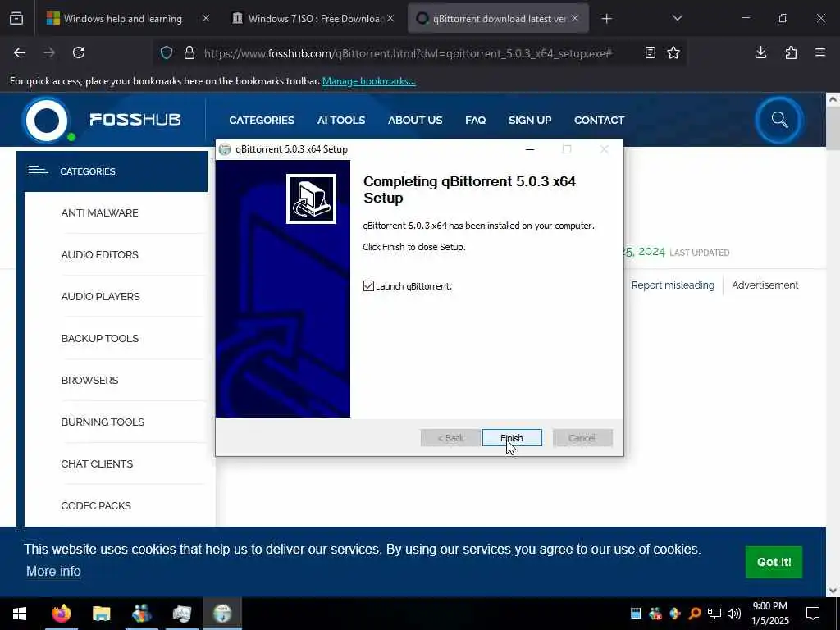Screen dimensions: 840x630
Task: Minimize the qBittorrent Setup dialog
Action: pyautogui.click(x=530, y=149)
